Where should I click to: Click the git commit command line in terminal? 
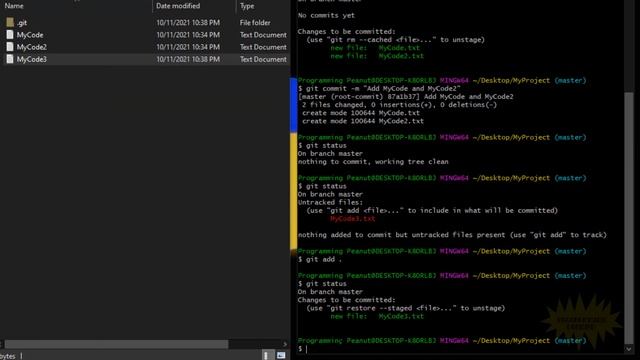(379, 89)
